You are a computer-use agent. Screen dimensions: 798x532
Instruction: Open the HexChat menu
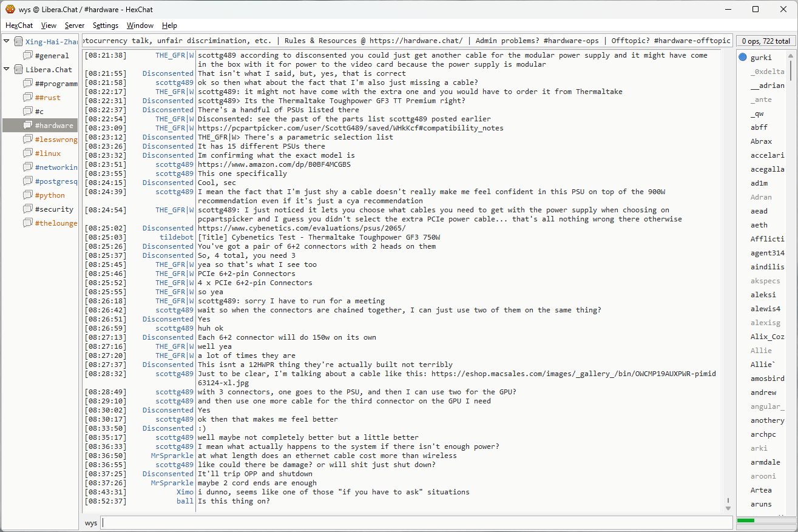[x=19, y=25]
